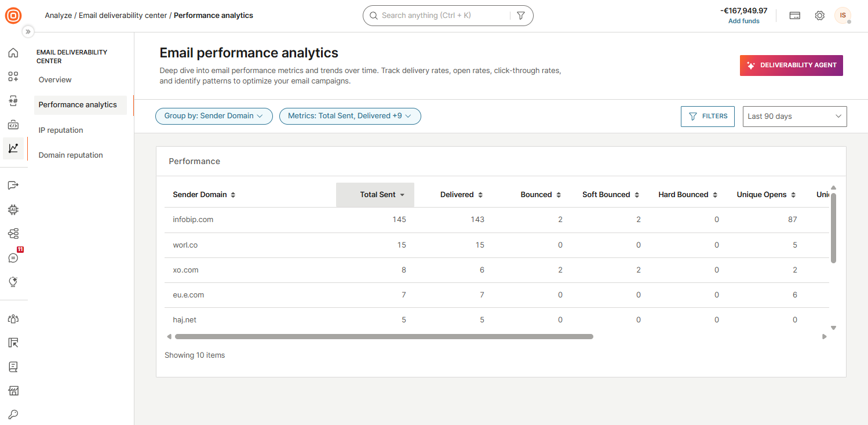Click the Analyze breadcrumb link

(59, 16)
